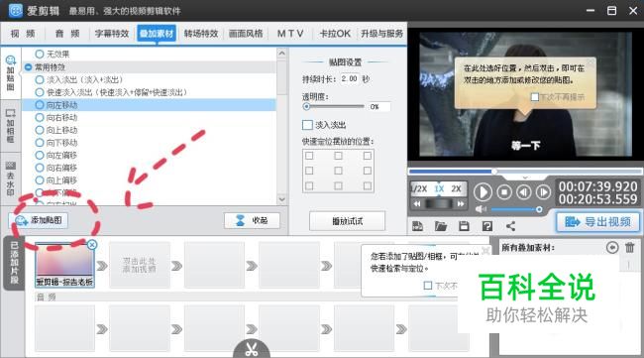The image size is (644, 358).
Task: Click the fast-forward double-arrow button
Action: pos(461,203)
